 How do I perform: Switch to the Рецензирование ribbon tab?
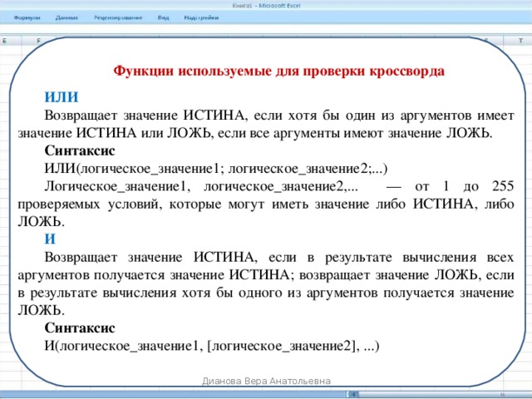[x=118, y=17]
